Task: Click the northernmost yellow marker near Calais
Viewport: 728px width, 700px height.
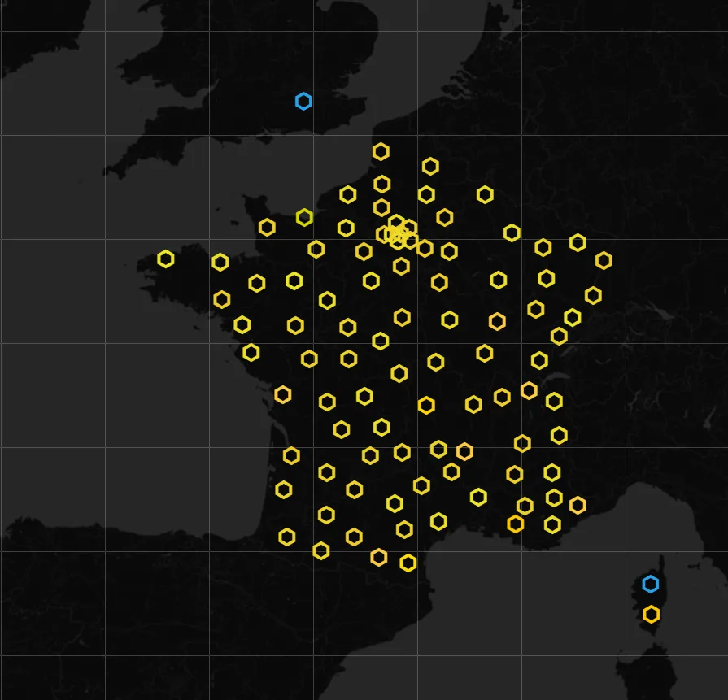Action: pyautogui.click(x=380, y=150)
